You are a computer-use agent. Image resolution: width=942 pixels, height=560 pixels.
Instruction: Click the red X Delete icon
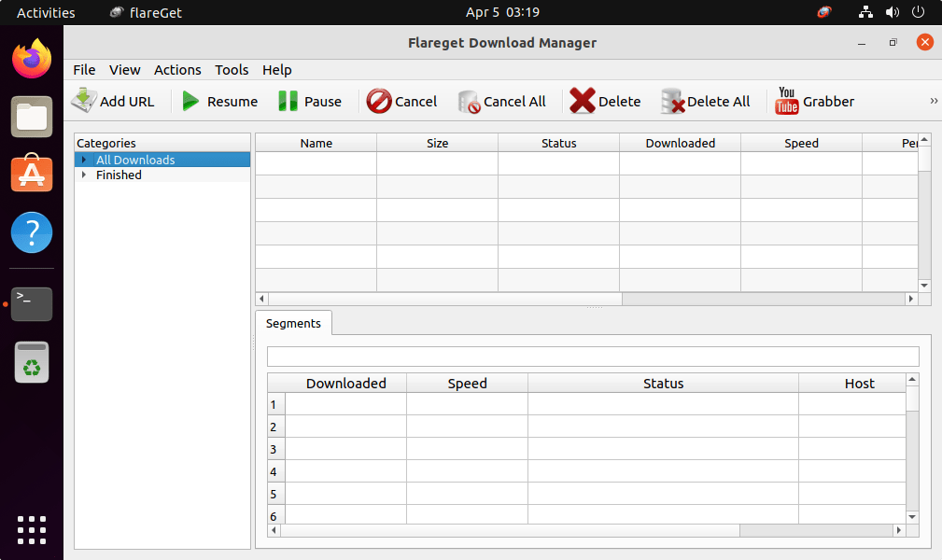[583, 101]
